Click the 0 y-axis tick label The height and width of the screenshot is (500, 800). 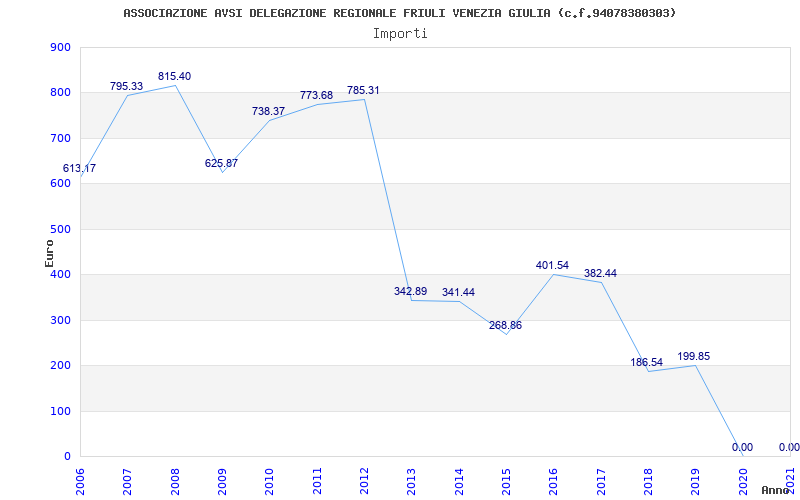pyautogui.click(x=67, y=457)
